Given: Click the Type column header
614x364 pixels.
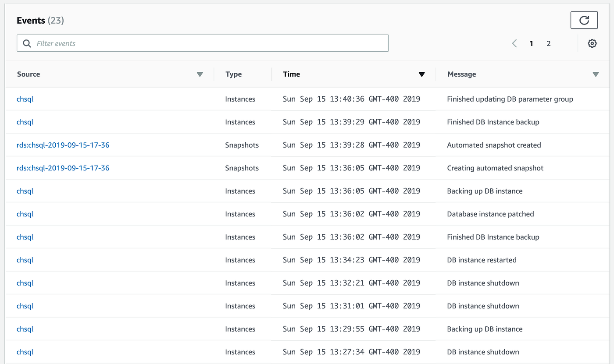Looking at the screenshot, I should (x=233, y=74).
